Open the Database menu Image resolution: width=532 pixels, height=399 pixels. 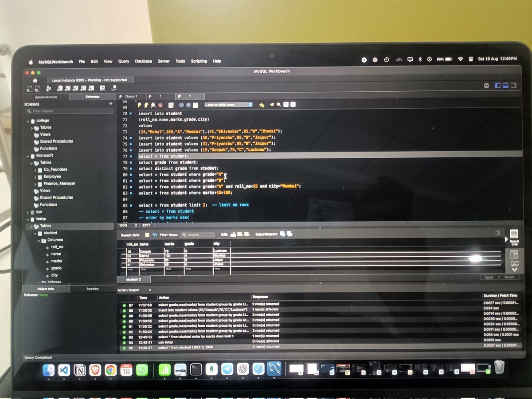point(144,61)
